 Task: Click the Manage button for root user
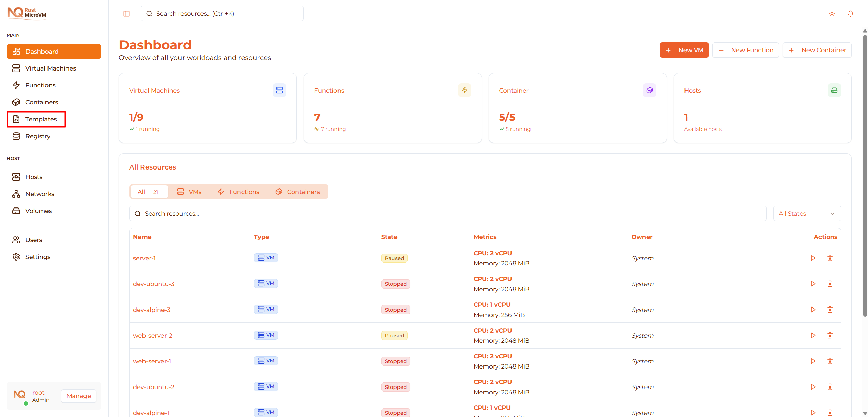click(x=78, y=396)
